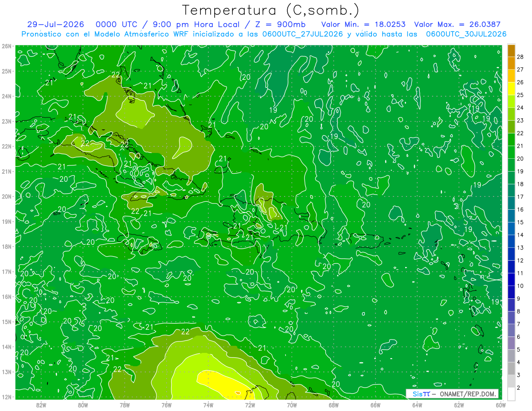The width and height of the screenshot is (532, 411).
Task: Pick the dark blue legend swatch near 10
Action: (511, 279)
